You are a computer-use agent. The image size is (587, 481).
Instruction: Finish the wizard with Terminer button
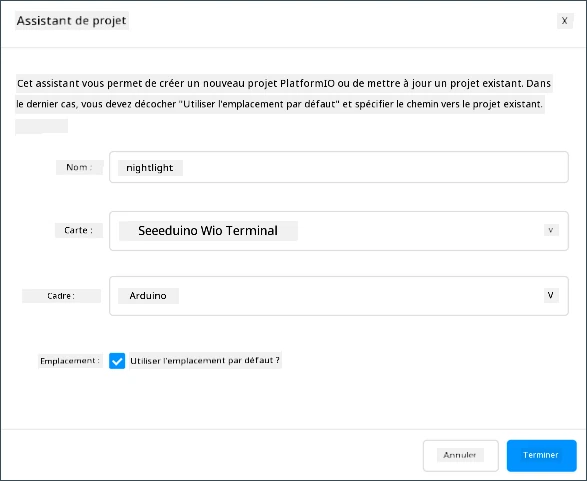tap(541, 455)
